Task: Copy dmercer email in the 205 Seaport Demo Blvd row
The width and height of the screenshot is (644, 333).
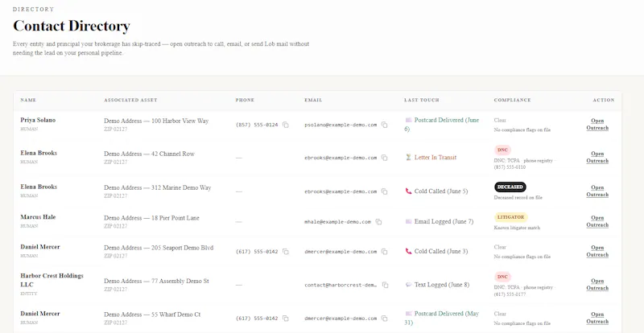Action: tap(384, 252)
